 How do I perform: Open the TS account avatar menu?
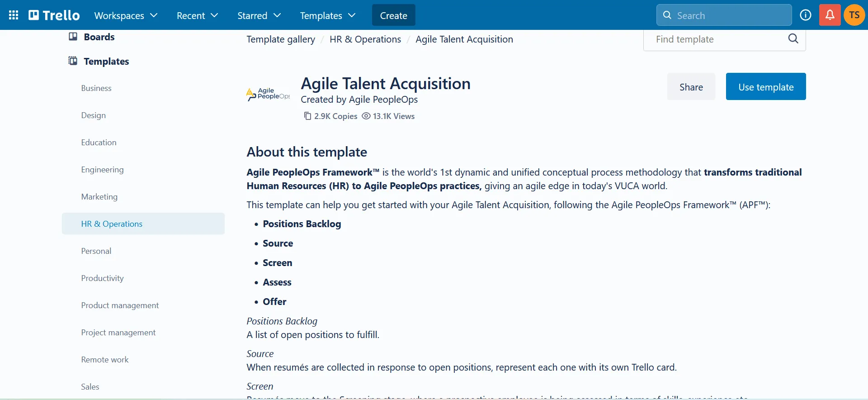pyautogui.click(x=854, y=15)
